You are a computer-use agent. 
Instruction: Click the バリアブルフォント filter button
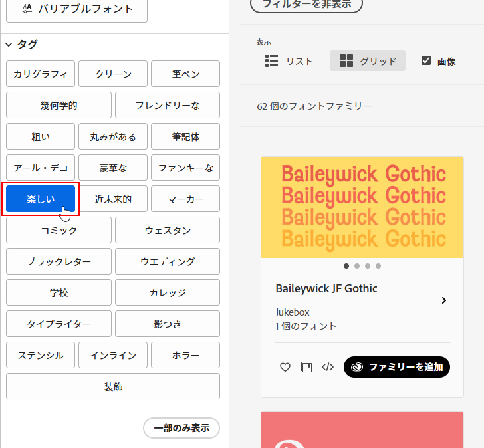tap(76, 9)
